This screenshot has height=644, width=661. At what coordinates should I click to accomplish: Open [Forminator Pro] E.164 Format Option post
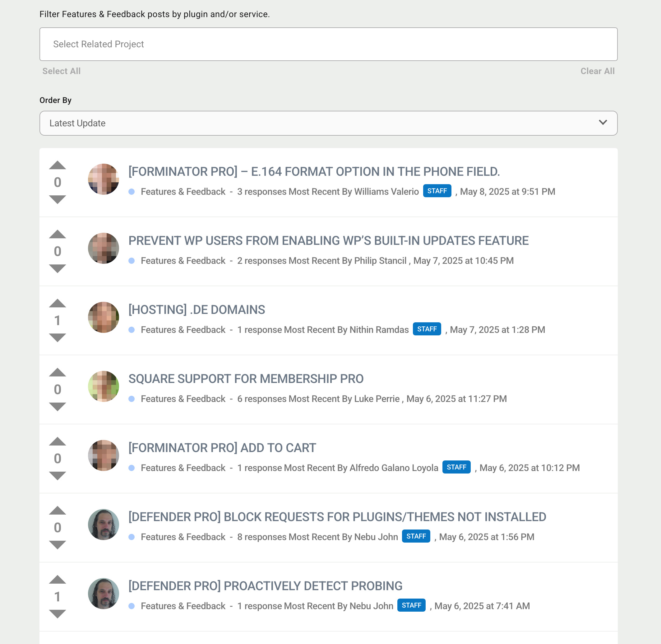314,171
